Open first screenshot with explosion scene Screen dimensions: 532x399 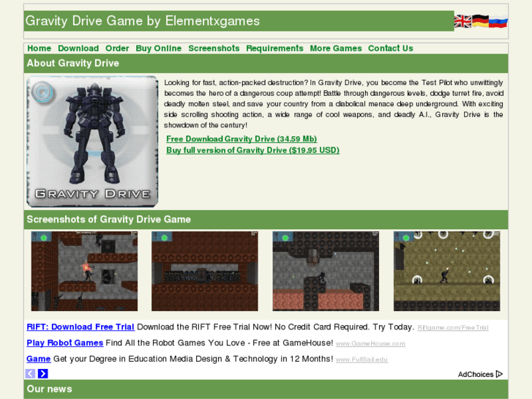point(84,271)
